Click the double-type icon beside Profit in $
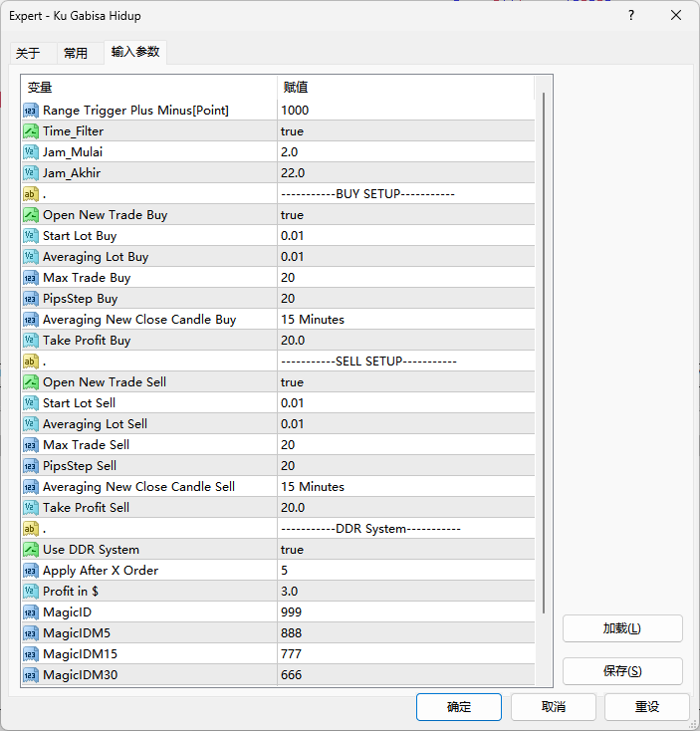 click(31, 592)
